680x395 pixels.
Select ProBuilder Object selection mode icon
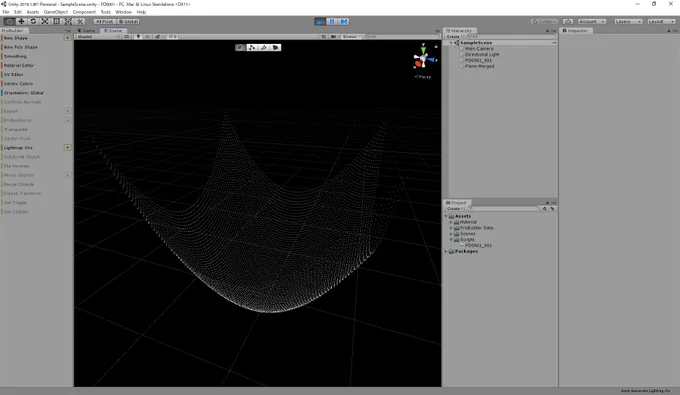[x=240, y=47]
